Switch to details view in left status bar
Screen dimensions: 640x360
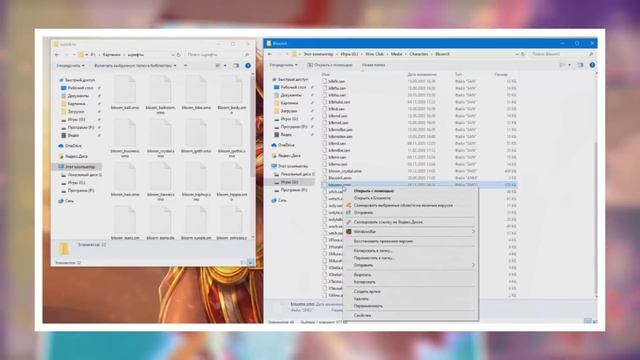243,262
